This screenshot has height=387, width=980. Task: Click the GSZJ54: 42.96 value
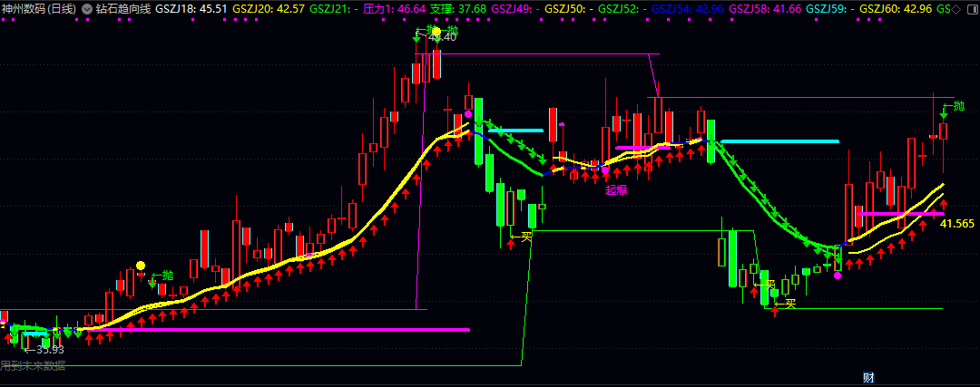(x=688, y=9)
